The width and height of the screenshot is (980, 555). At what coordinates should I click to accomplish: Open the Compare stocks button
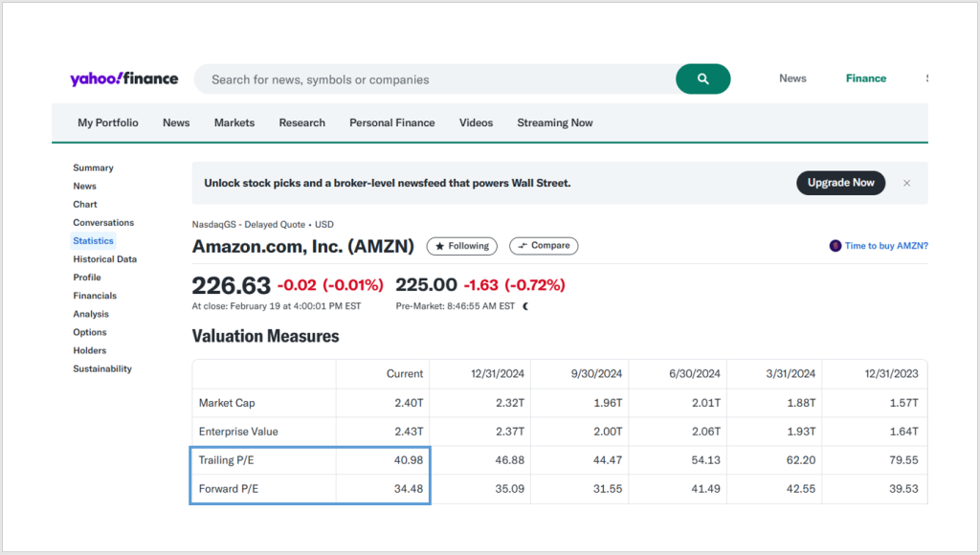pos(544,246)
